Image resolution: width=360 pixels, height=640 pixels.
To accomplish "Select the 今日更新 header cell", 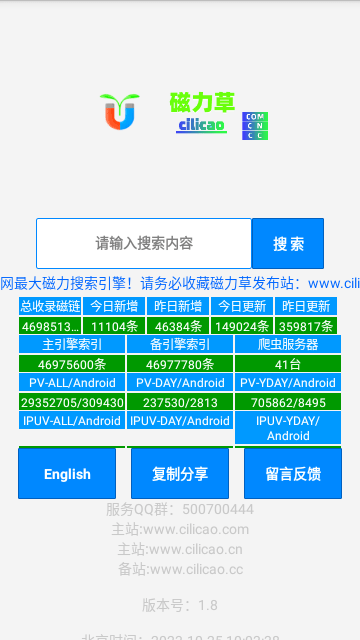I will pos(242,306).
